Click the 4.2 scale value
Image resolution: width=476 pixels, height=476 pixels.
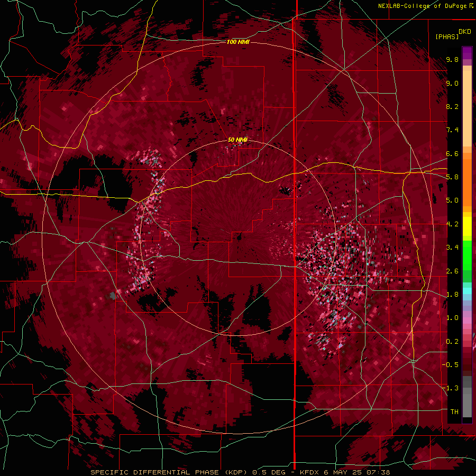pos(452,224)
